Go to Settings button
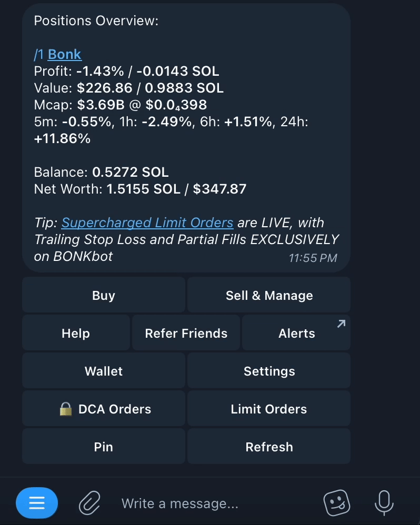Image resolution: width=420 pixels, height=525 pixels. tap(269, 371)
